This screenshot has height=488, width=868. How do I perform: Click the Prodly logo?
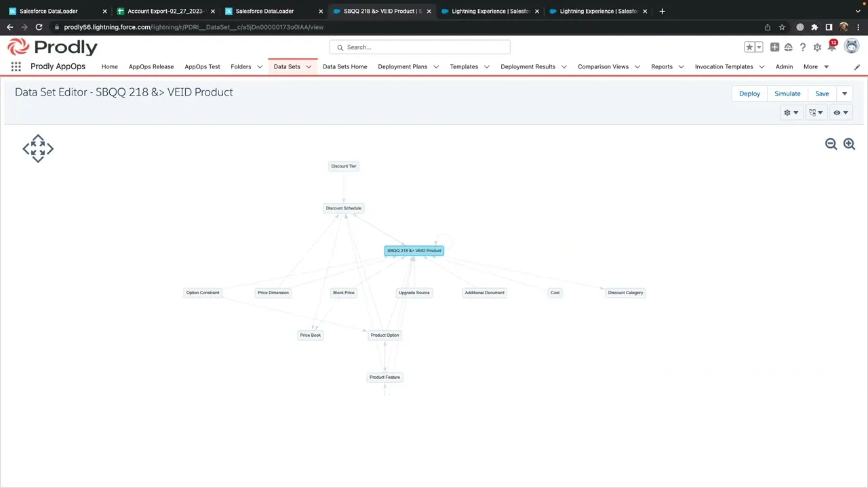(52, 47)
